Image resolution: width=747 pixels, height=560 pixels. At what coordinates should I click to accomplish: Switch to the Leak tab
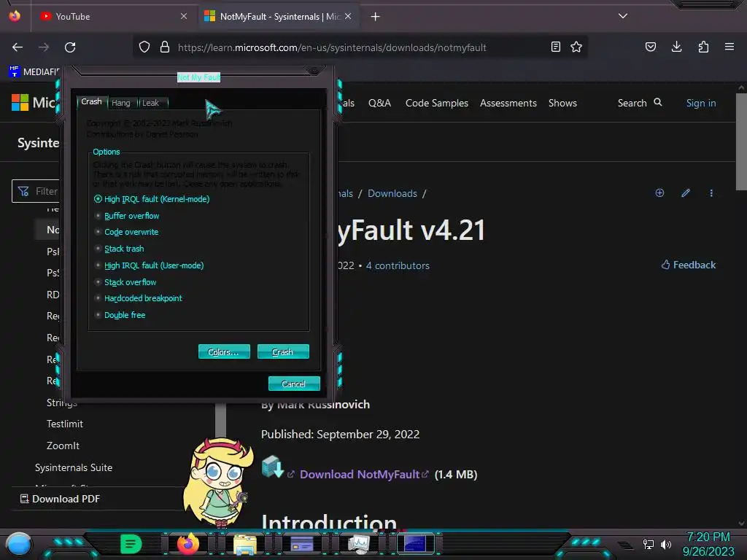151,103
